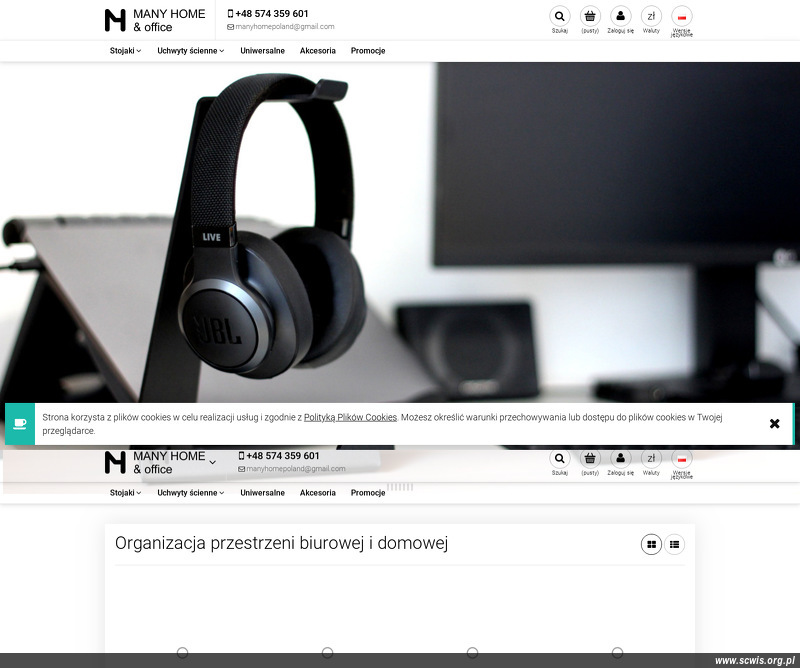
Task: Click the MANY HOME & office logo in the lower header
Action: pos(155,462)
